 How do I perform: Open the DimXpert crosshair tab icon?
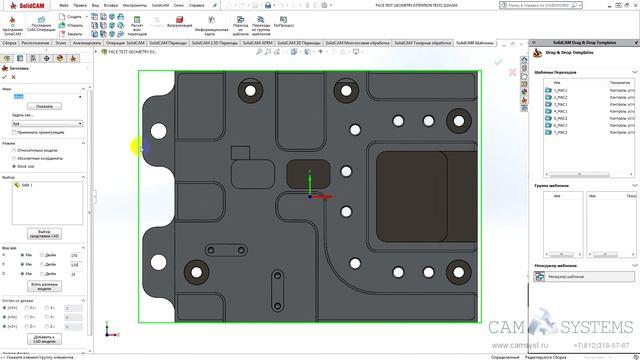click(47, 58)
